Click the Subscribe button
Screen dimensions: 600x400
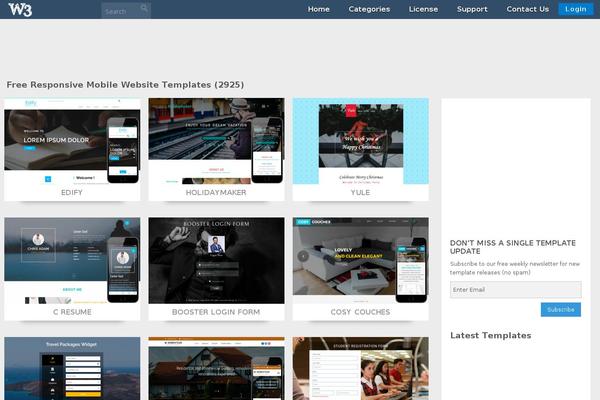pos(561,310)
